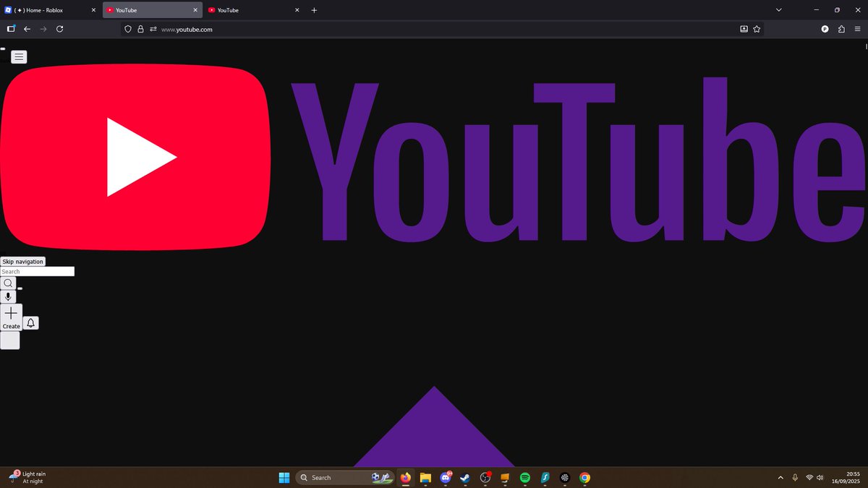The image size is (868, 488).
Task: Open Google Chrome from the taskbar
Action: [x=584, y=477]
